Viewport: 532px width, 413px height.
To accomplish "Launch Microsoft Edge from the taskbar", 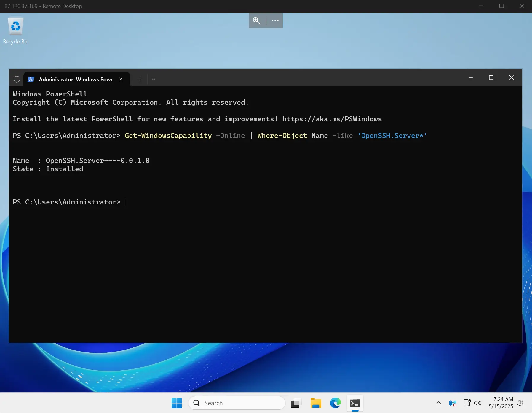I will pyautogui.click(x=336, y=403).
